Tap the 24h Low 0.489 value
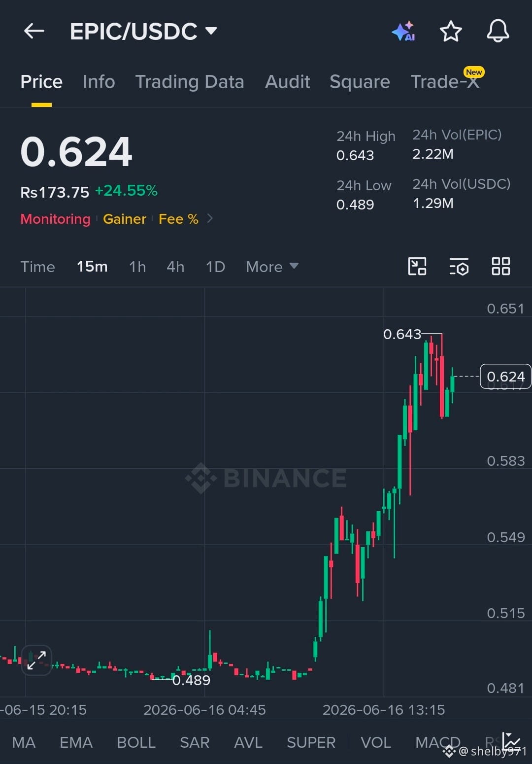532x764 pixels. point(355,205)
